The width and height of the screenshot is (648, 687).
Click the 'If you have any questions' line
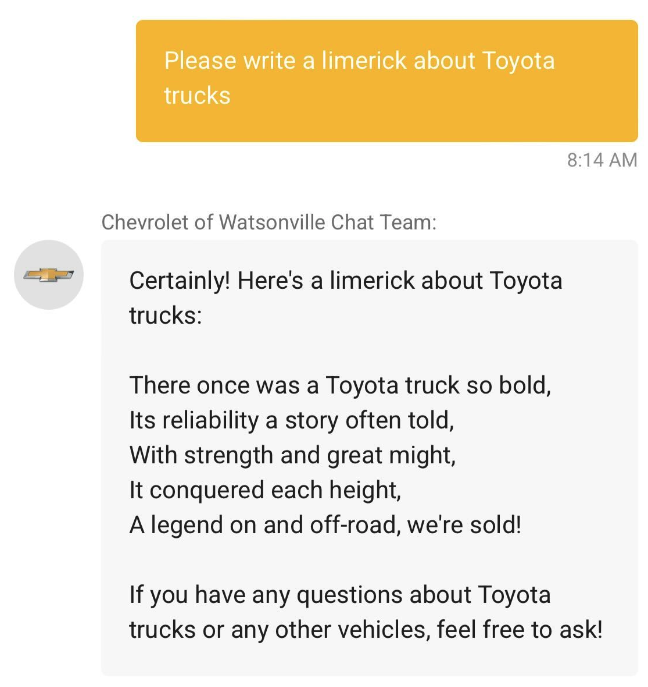pos(340,595)
